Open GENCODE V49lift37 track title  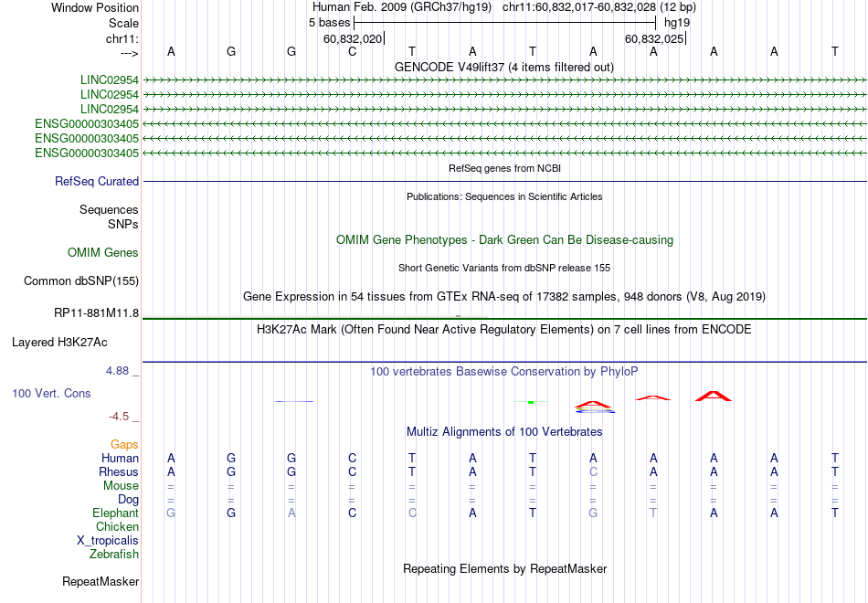[x=503, y=67]
